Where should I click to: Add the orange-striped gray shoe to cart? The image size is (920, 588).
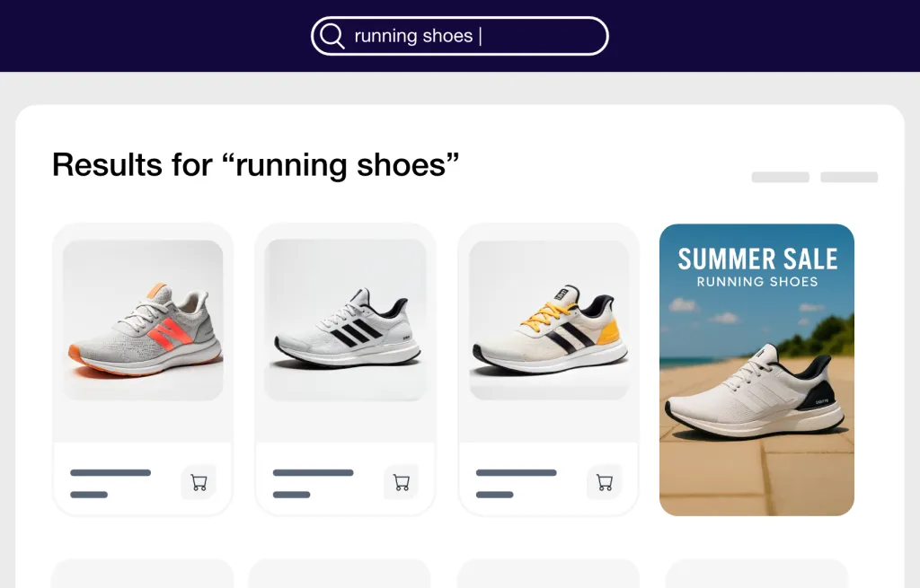tap(199, 482)
